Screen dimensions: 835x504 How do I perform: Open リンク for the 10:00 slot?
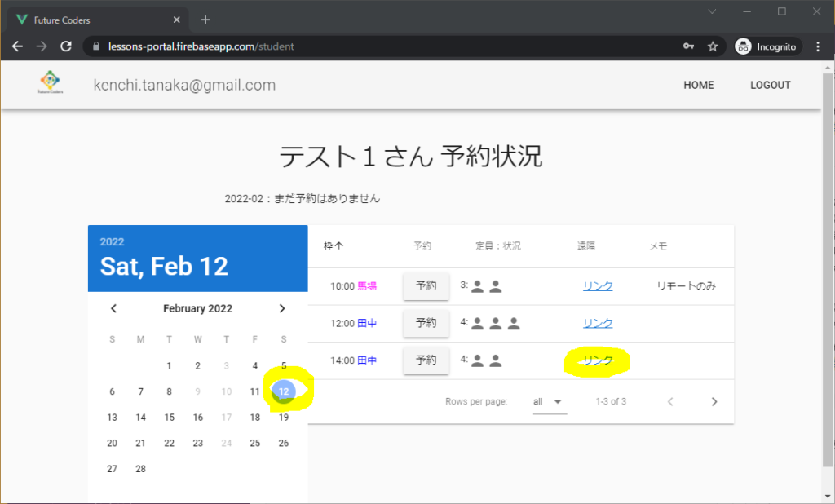[x=598, y=286]
